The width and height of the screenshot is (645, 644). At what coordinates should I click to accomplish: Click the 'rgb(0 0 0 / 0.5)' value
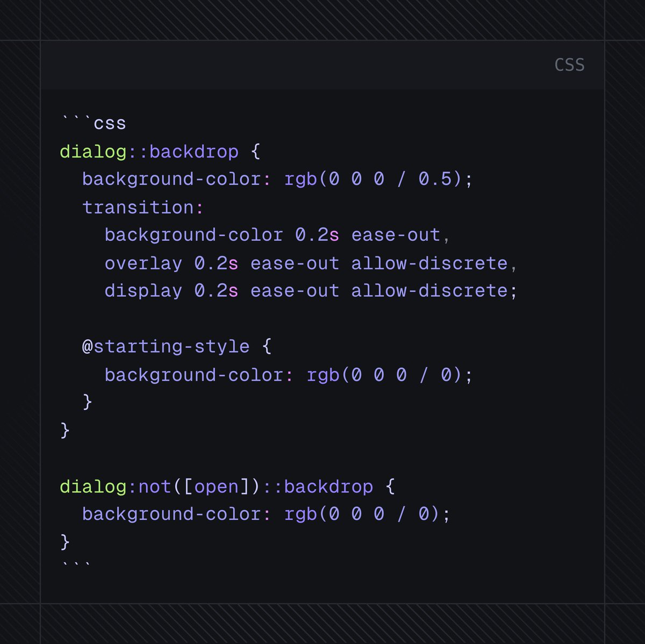[x=373, y=179]
